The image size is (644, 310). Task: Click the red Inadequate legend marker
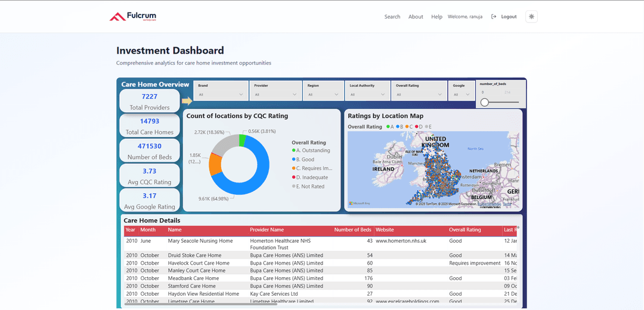[293, 178]
